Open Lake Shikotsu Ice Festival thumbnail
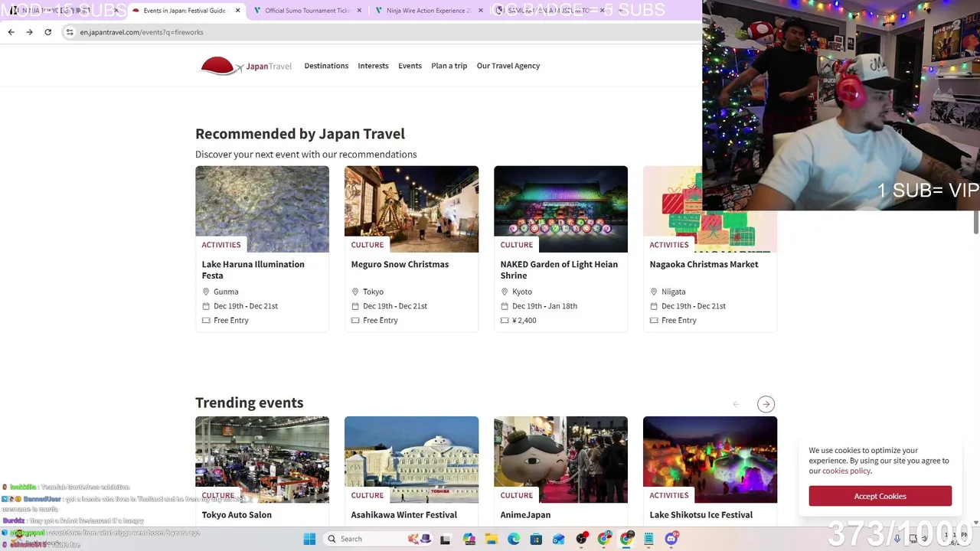Image resolution: width=980 pixels, height=551 pixels. (x=710, y=459)
